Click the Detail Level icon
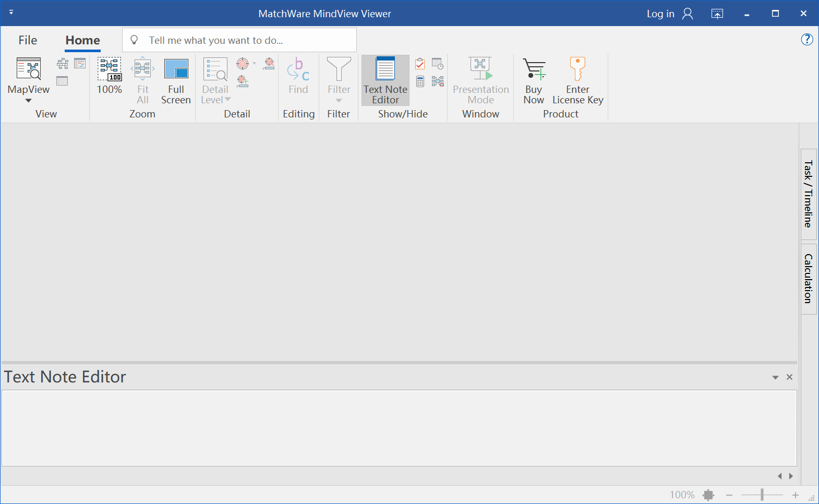The width and height of the screenshot is (819, 504). (215, 69)
